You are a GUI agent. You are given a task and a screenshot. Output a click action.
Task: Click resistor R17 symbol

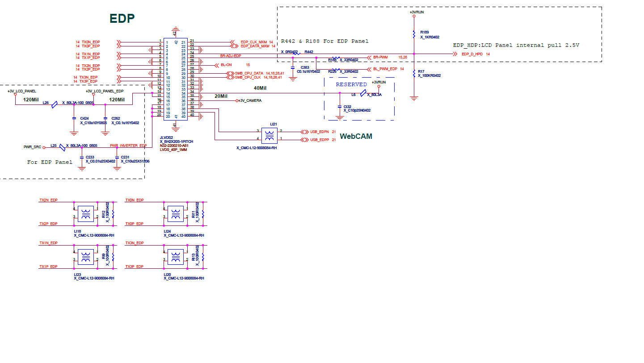(x=414, y=73)
